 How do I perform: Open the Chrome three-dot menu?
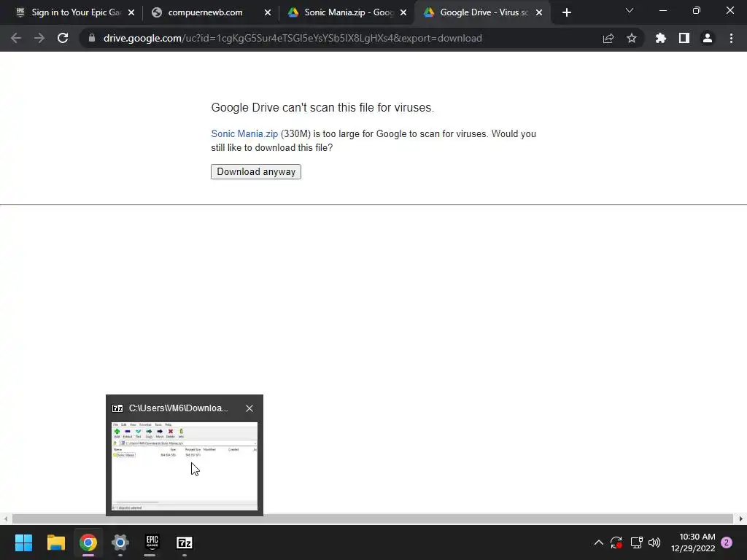731,38
